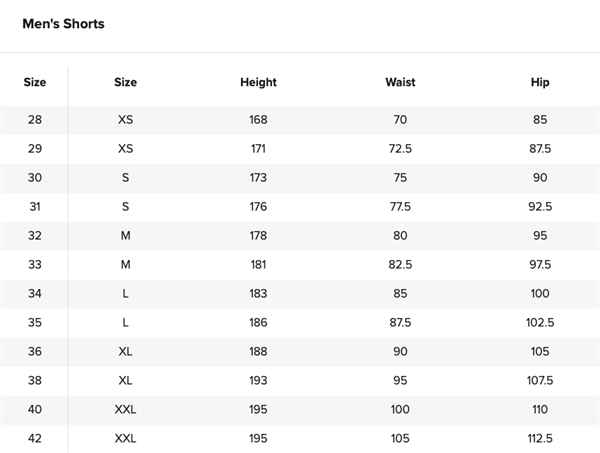
Task: Click the first Size column header
Action: point(35,82)
